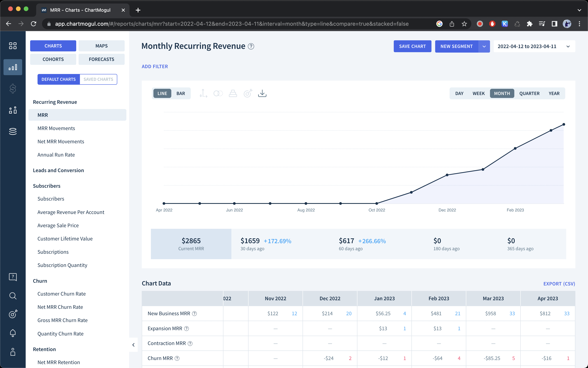Open the date range dropdown
Viewport: 588px width, 368px height.
534,46
